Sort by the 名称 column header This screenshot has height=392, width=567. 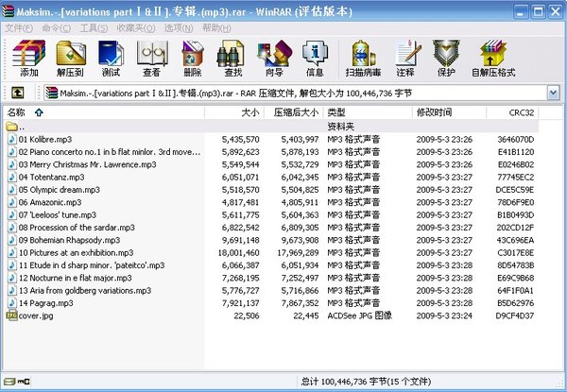coord(104,112)
